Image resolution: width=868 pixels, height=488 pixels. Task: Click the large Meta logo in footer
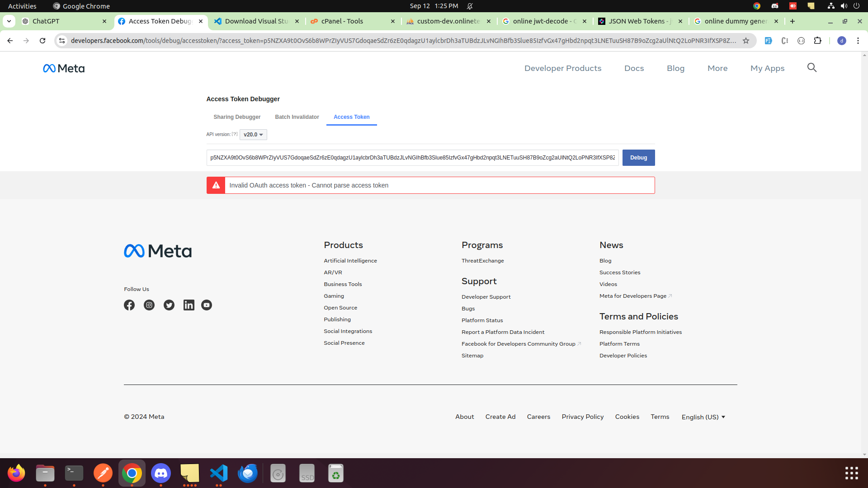[x=158, y=251]
